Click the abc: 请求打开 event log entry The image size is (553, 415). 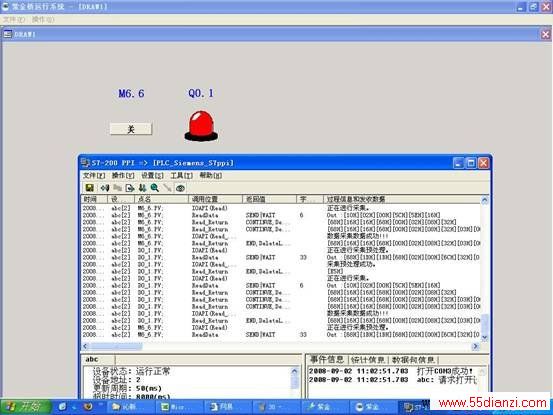[x=393, y=380]
